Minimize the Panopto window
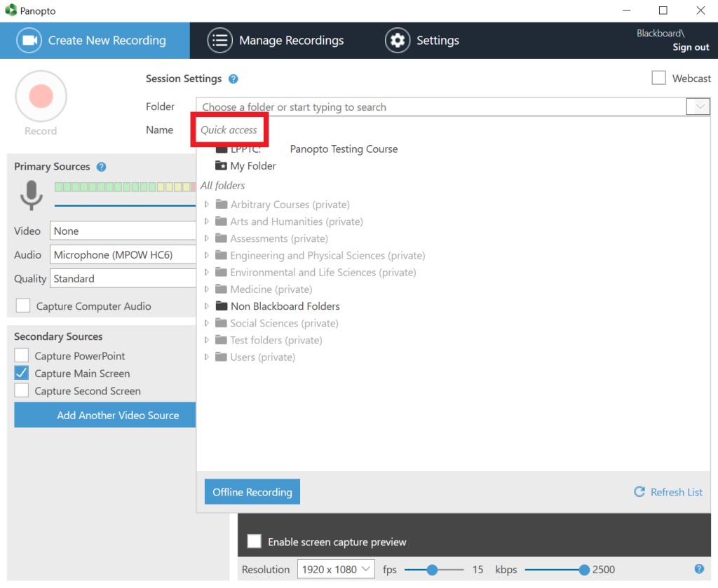 626,10
